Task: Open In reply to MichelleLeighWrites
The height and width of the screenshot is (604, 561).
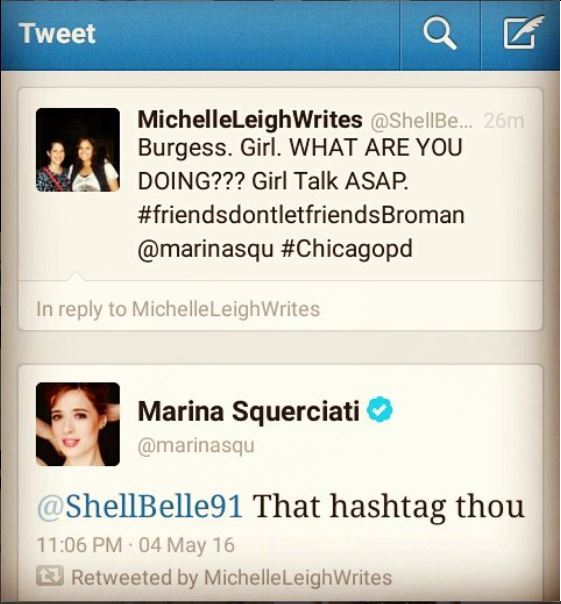Action: pos(178,309)
